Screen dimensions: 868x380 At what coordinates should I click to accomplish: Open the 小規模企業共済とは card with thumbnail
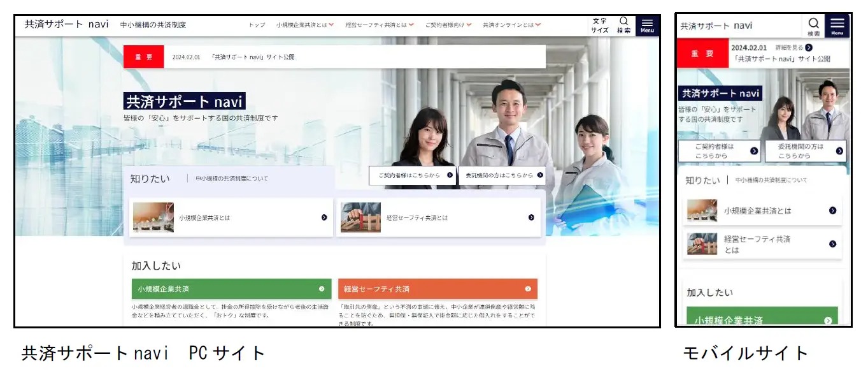pos(231,217)
